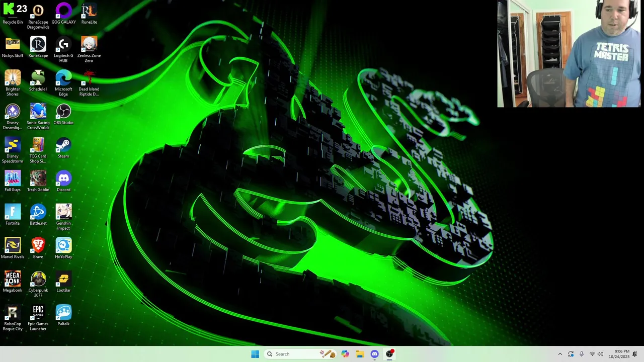The image size is (644, 362).
Task: Launch HoYoPlay desktop shortcut
Action: pos(63,248)
